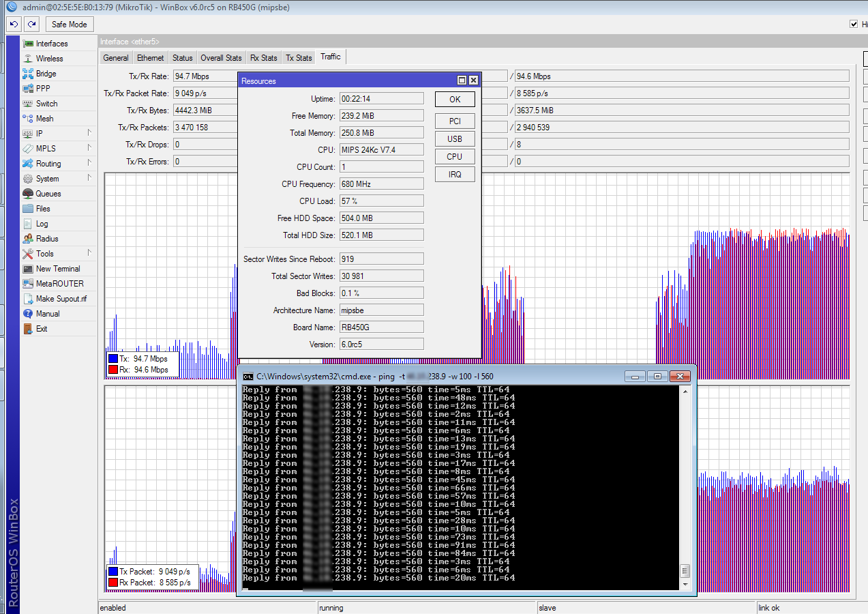Image resolution: width=868 pixels, height=614 pixels.
Task: Open the Wireless menu icon
Action: [x=28, y=59]
